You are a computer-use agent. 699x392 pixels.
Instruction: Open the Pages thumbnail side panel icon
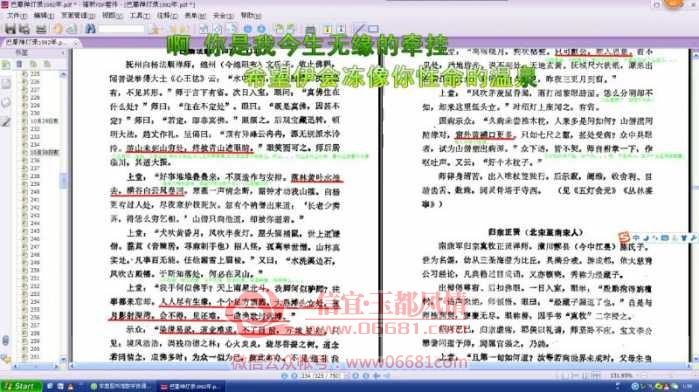coord(6,83)
